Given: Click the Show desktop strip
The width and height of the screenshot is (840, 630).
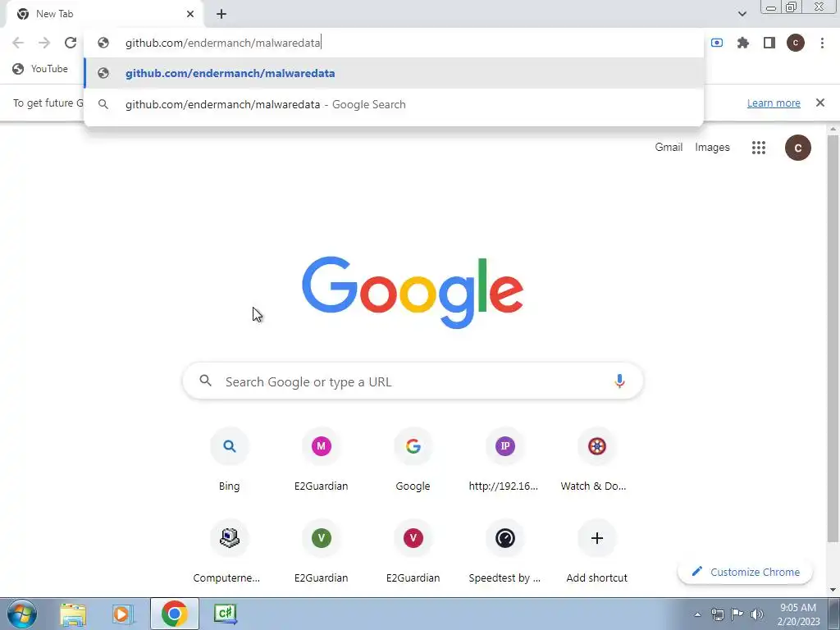Looking at the screenshot, I should pos(834,614).
